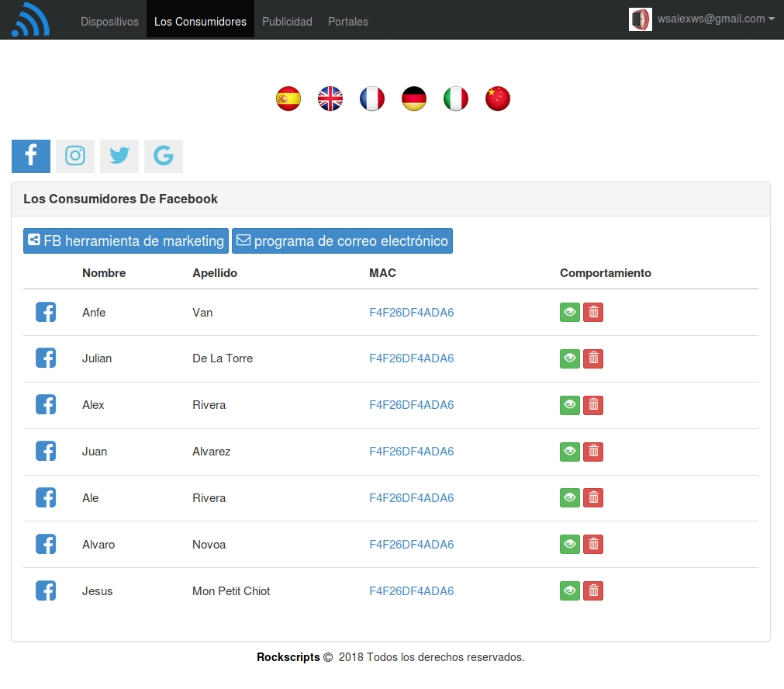784x689 pixels.
Task: Click surname 'Mon Petit Chiot'
Action: point(231,591)
